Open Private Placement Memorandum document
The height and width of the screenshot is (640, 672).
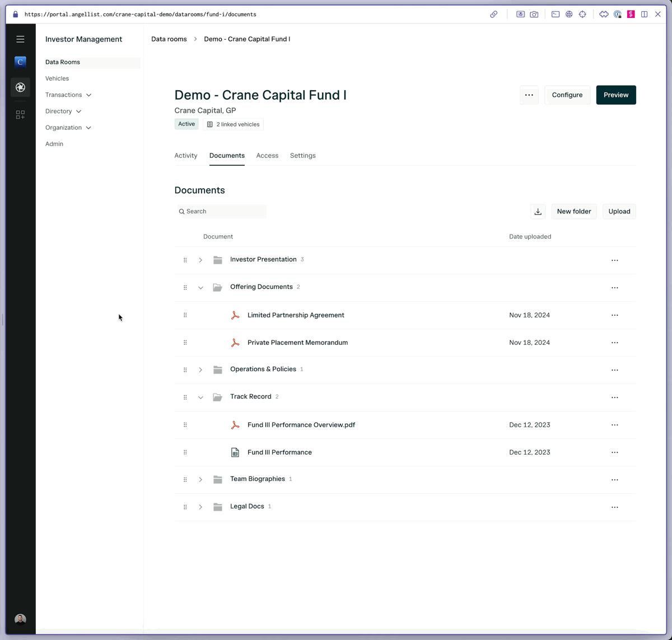[297, 343]
